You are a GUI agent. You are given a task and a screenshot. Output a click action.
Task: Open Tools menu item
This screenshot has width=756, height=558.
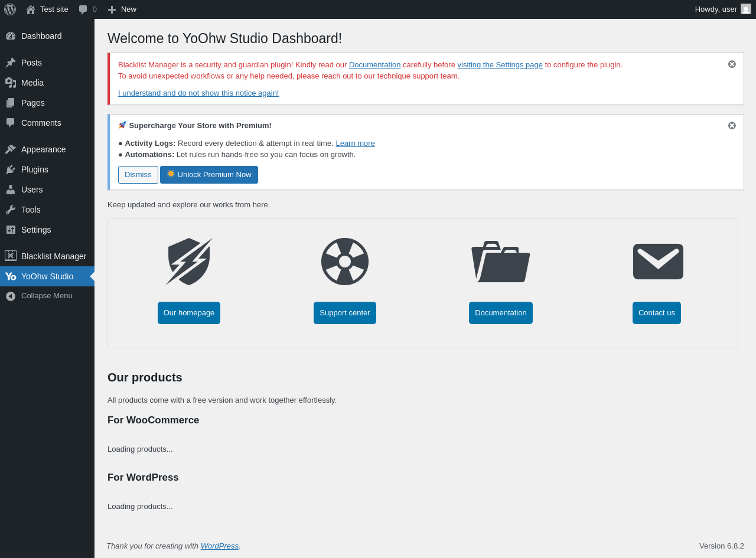click(47, 210)
